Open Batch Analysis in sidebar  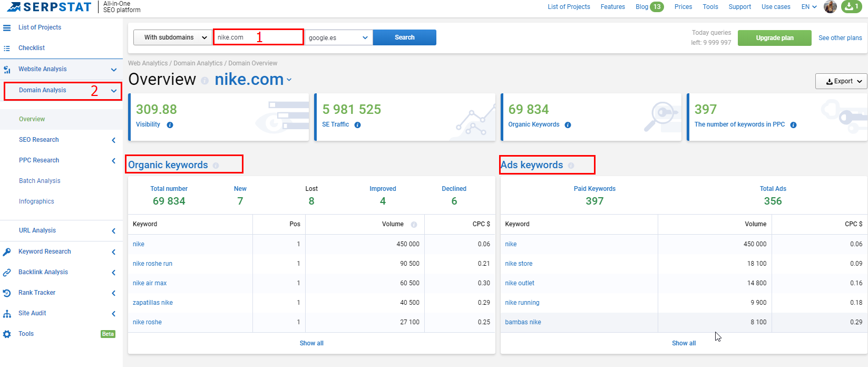[x=40, y=181]
